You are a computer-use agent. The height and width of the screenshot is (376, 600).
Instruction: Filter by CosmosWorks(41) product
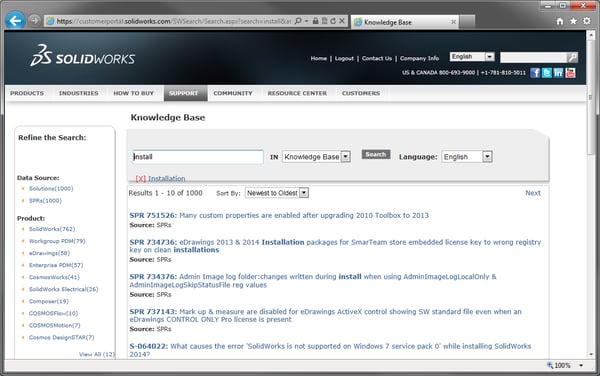pos(54,277)
